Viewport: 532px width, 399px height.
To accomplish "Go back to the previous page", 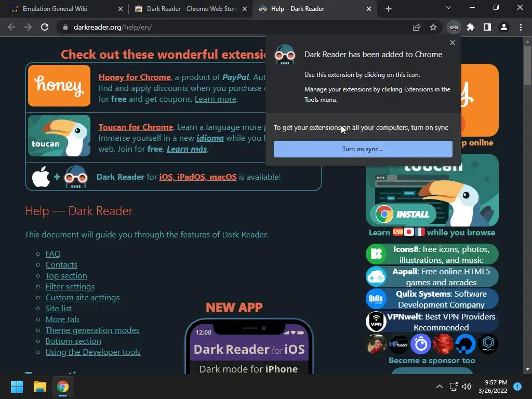I will point(11,27).
